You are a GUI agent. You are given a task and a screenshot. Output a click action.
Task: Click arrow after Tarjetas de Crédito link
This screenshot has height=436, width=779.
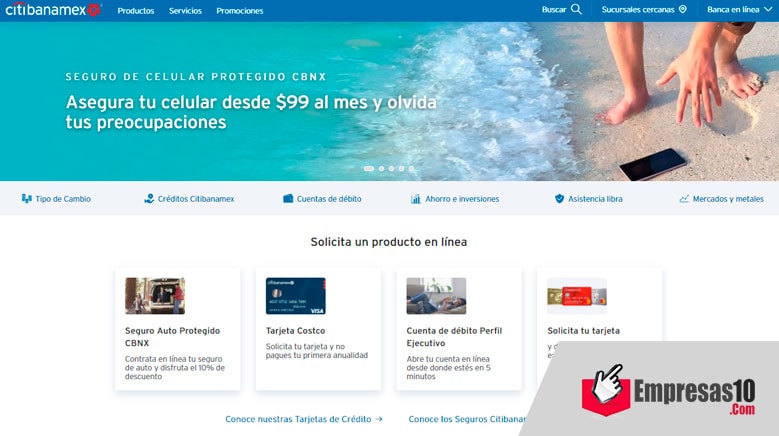coord(379,419)
